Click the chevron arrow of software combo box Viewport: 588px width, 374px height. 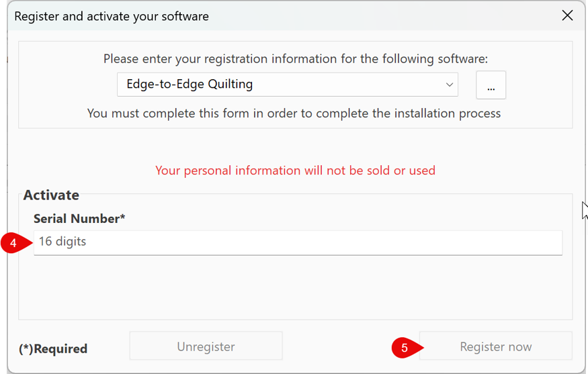pos(450,85)
